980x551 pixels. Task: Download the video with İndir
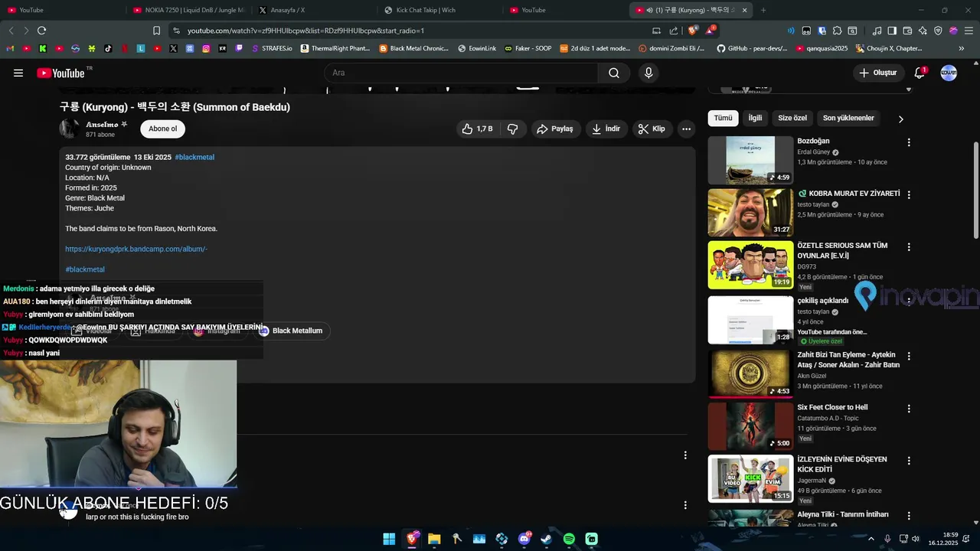(x=606, y=129)
